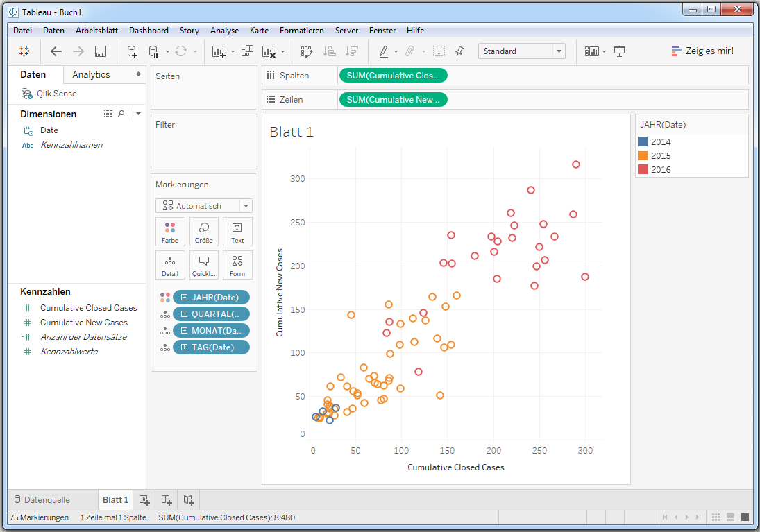This screenshot has height=532, width=760.
Task: Click the Zeig es mir! button
Action: click(x=702, y=51)
